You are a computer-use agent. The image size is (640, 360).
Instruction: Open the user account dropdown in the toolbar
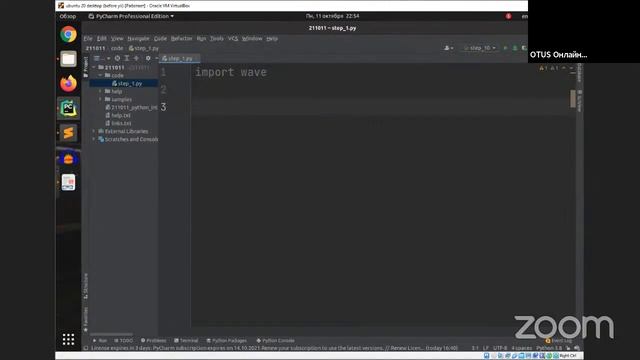click(449, 48)
